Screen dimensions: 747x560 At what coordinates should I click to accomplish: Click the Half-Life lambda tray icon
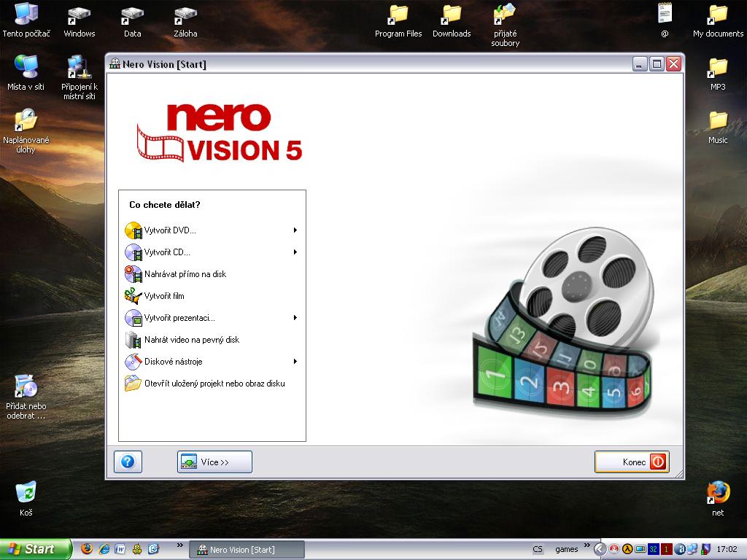(627, 550)
